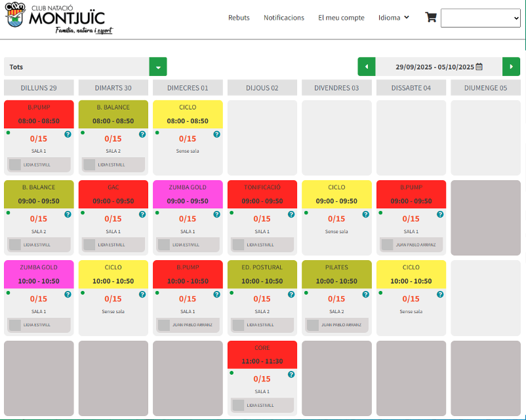Advance to next week with right arrow
This screenshot has height=420, width=526.
pyautogui.click(x=511, y=67)
